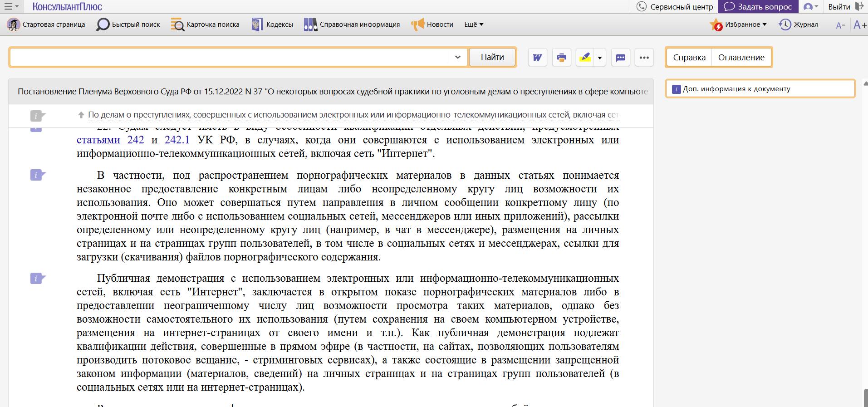Follow the 'статьями 242' link
868x407 pixels.
[x=110, y=140]
